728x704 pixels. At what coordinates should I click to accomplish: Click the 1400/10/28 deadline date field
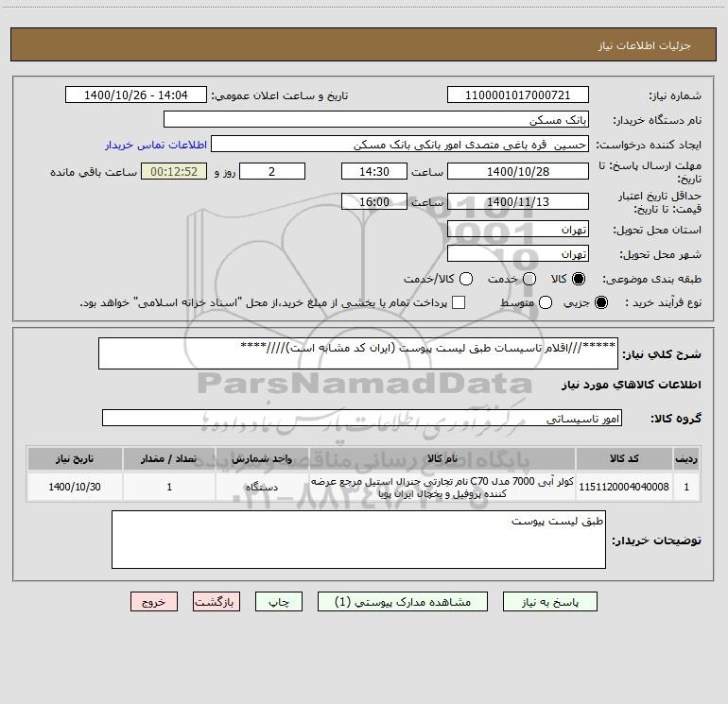[518, 171]
